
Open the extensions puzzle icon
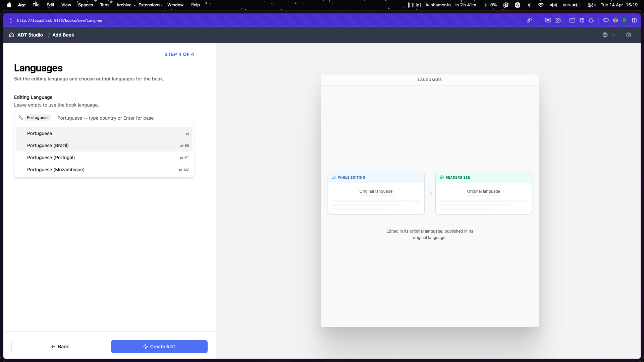coord(606,20)
